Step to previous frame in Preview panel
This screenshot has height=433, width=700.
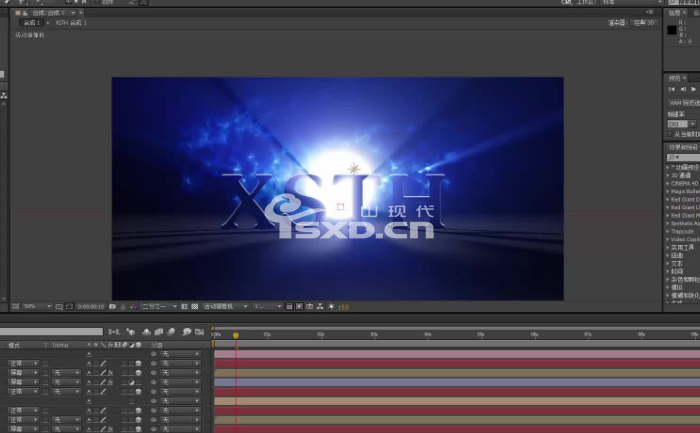click(683, 89)
